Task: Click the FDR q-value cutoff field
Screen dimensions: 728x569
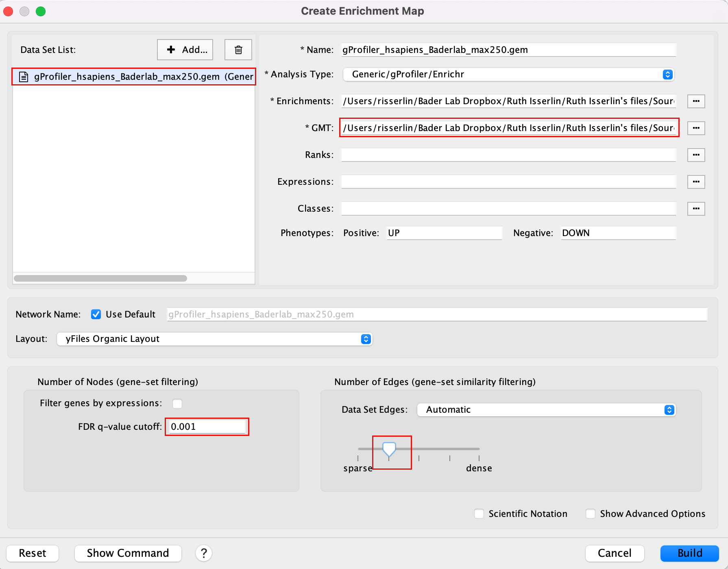Action: click(207, 427)
